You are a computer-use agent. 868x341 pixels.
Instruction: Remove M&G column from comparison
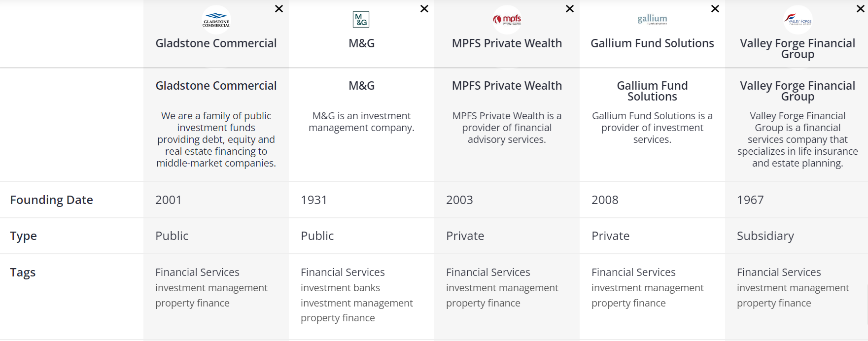(424, 9)
